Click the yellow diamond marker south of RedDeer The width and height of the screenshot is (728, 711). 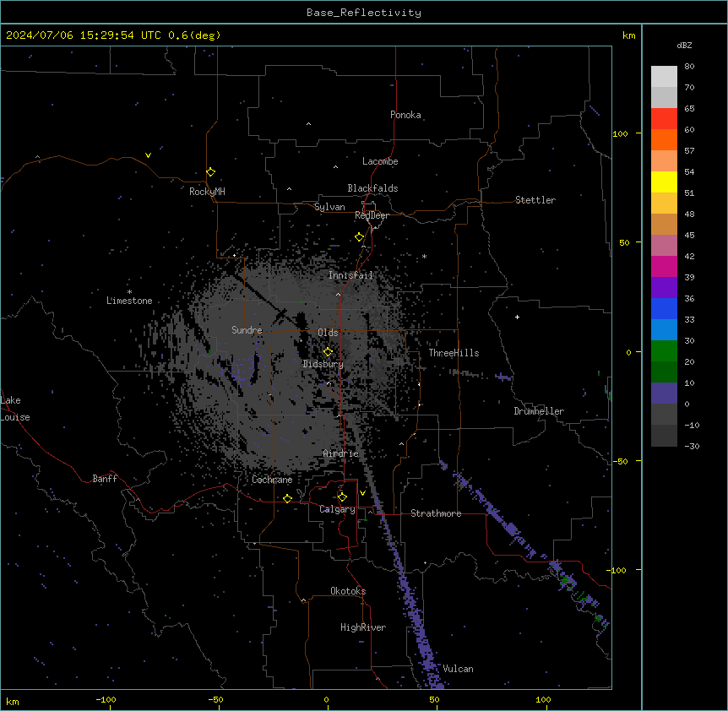coord(360,237)
